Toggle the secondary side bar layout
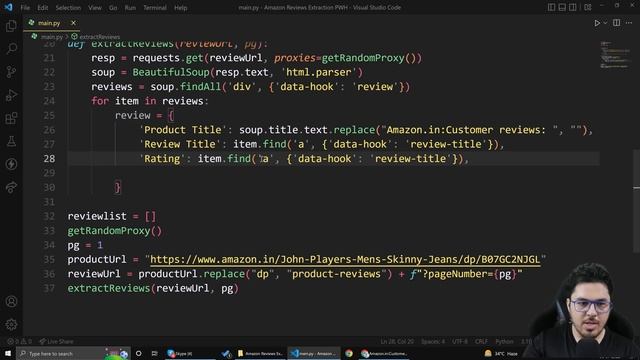Viewport: 640px width, 360px height. [573, 7]
